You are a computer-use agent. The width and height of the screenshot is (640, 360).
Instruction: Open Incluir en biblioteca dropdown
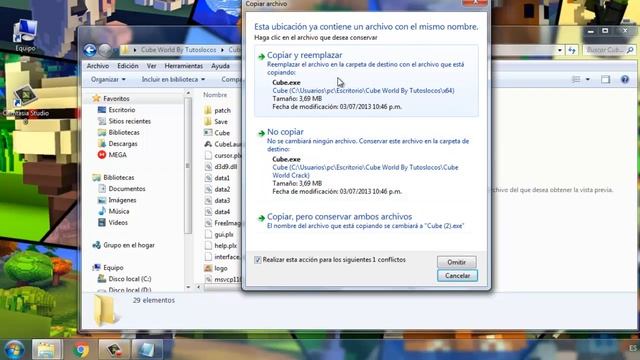click(x=173, y=80)
